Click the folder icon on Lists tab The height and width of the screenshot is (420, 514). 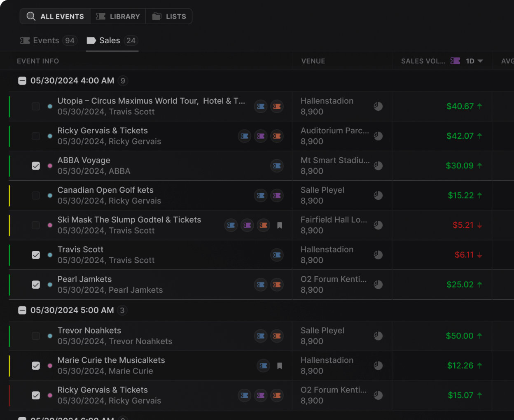(x=157, y=16)
